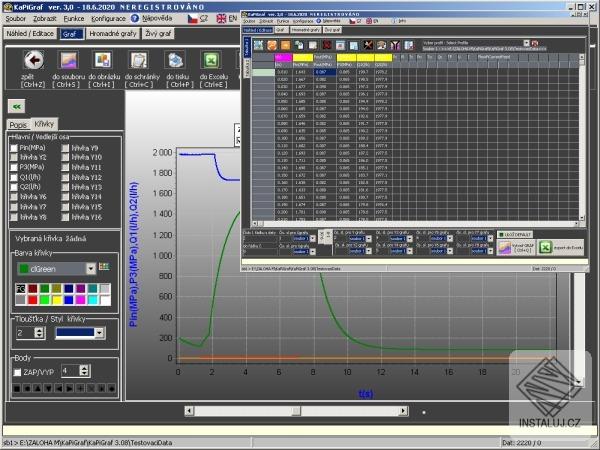
Task: Click the green Excel export icon in table window
Action: tap(544, 248)
